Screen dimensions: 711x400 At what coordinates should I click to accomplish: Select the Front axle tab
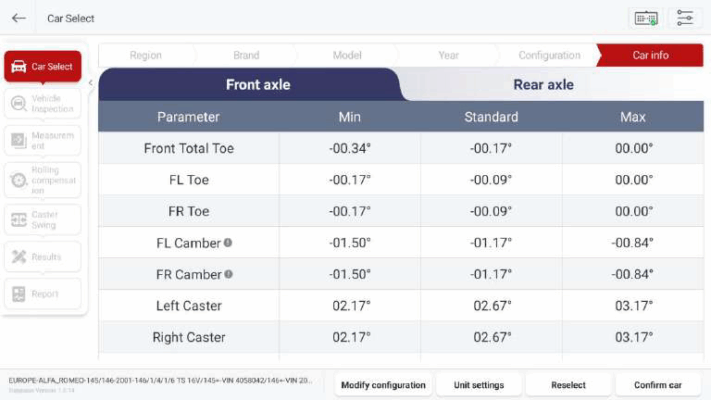click(258, 84)
